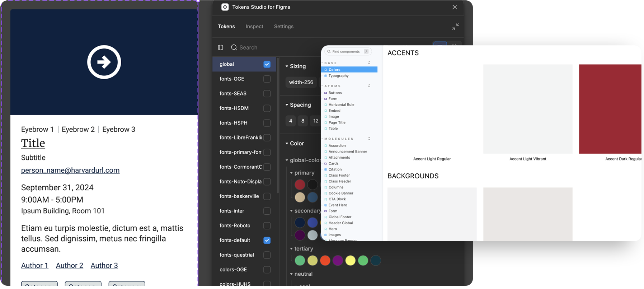Switch to the Inspect tab
Screen dimensions: 644x289
tap(254, 27)
